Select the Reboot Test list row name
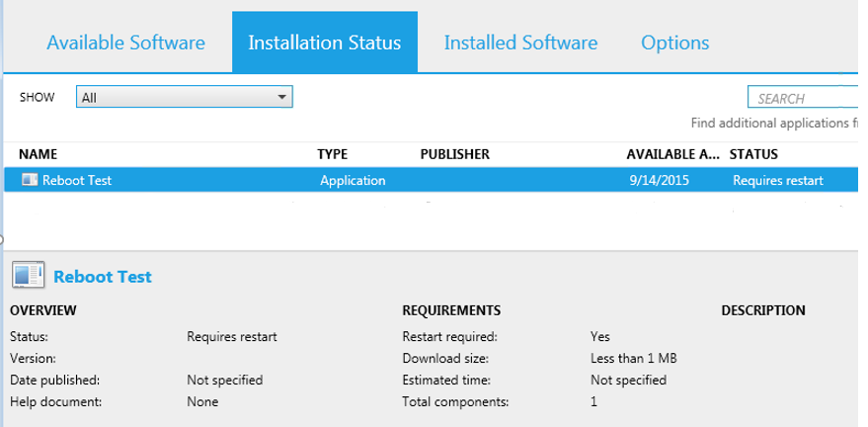The height and width of the screenshot is (427, 868). [77, 181]
